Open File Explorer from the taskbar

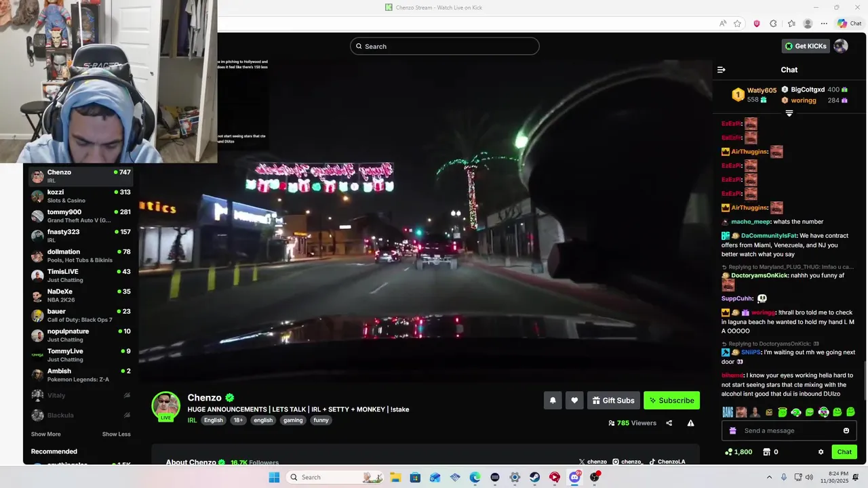(395, 477)
